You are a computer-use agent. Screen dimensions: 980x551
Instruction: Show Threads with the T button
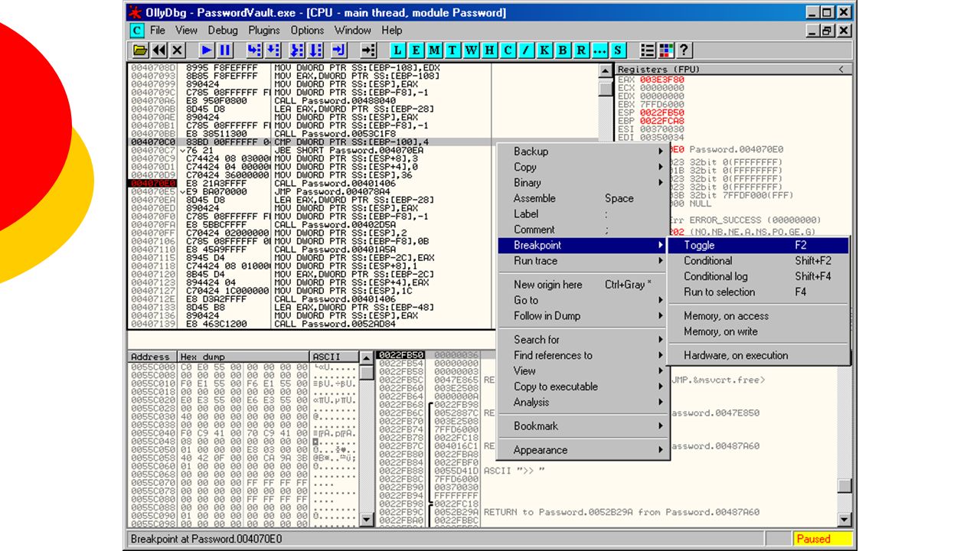[452, 50]
